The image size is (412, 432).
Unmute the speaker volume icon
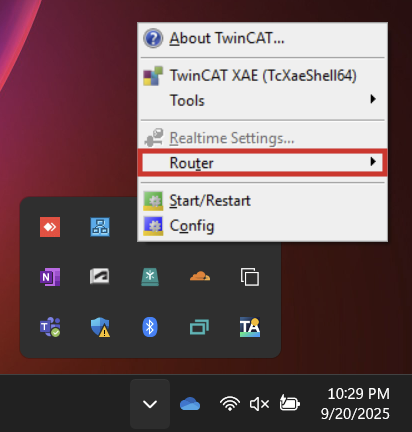(259, 404)
